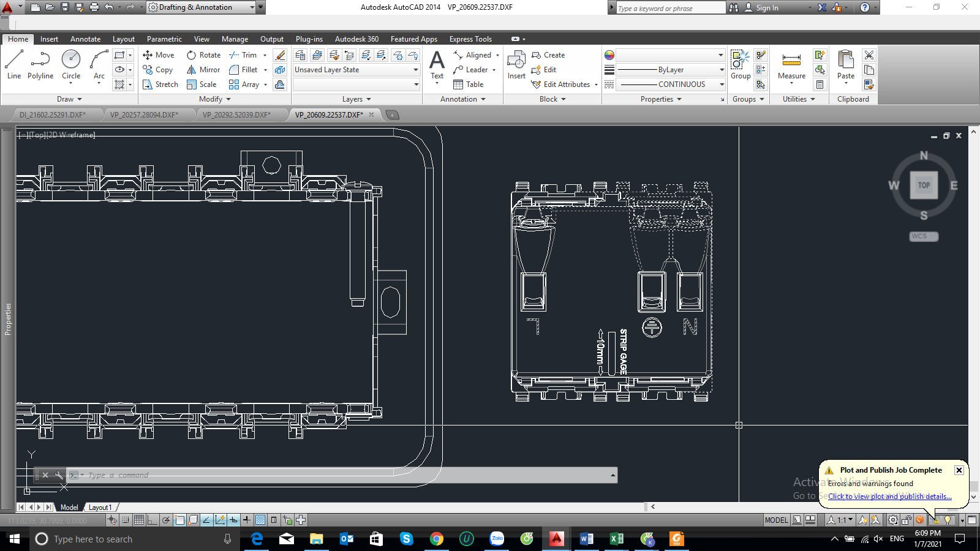Viewport: 980px width, 551px height.
Task: Expand the Modify panel
Action: 215,99
